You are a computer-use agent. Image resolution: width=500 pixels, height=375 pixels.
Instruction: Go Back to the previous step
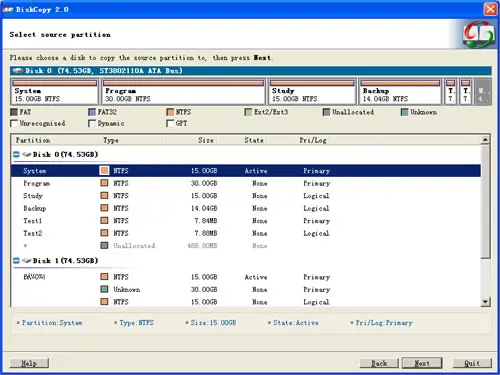click(379, 363)
